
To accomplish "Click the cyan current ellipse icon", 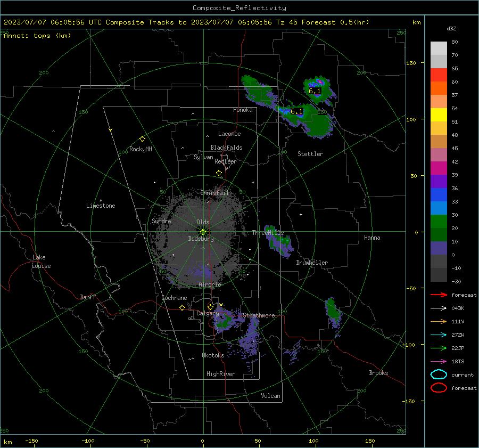I will [439, 374].
